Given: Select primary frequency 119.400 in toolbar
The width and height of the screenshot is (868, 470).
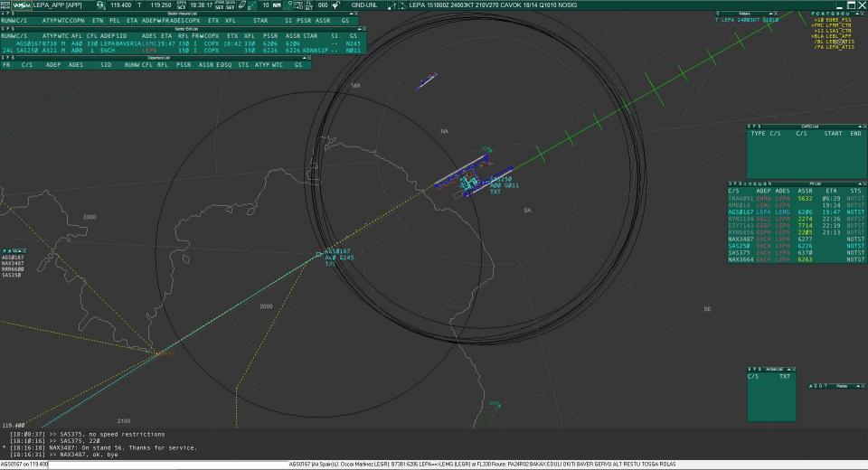Looking at the screenshot, I should (120, 5).
